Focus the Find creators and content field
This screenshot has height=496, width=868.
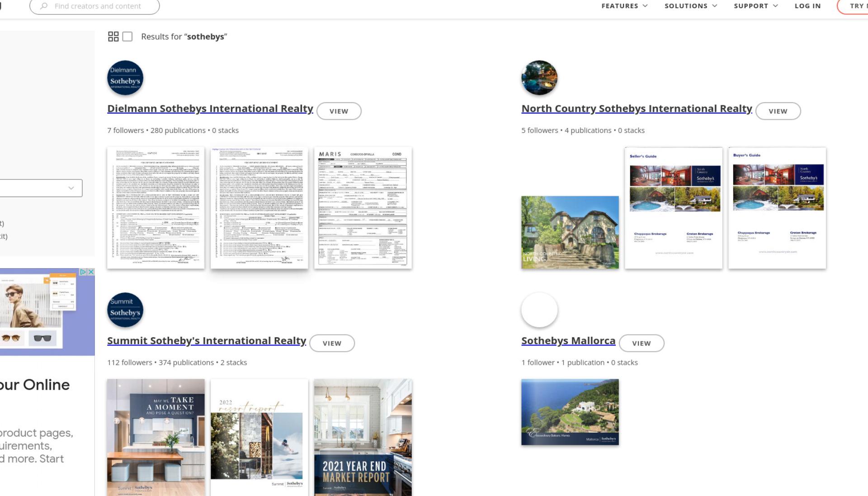pyautogui.click(x=94, y=6)
